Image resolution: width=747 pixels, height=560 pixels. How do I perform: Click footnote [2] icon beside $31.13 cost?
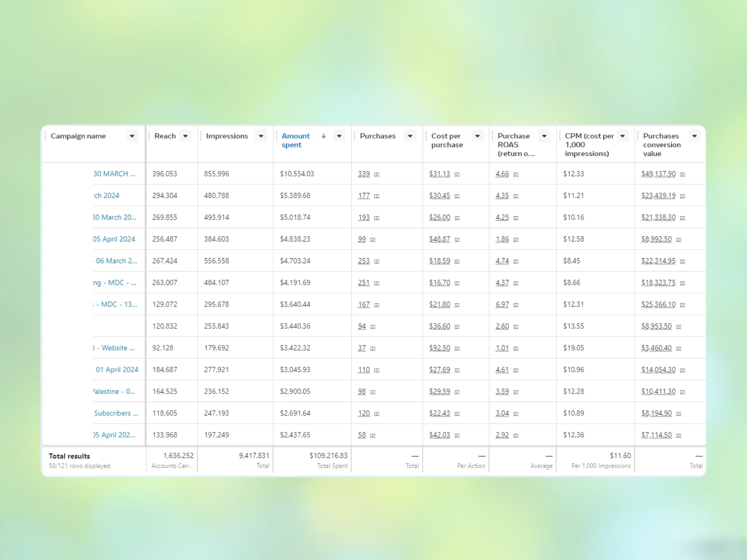(x=457, y=175)
